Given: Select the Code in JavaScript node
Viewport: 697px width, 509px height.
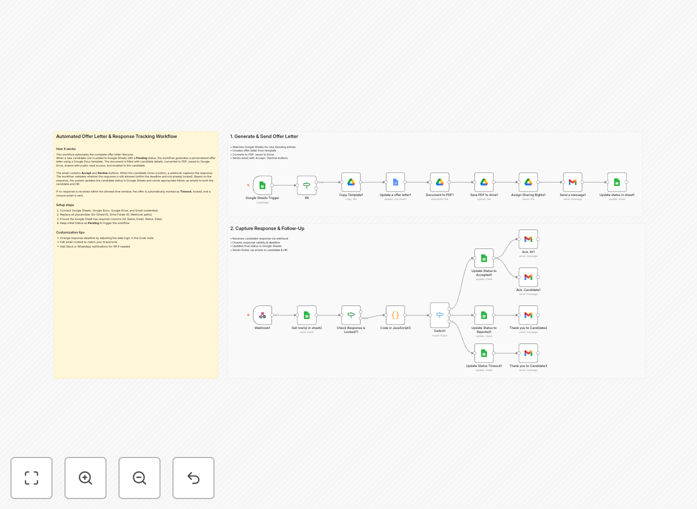Looking at the screenshot, I should 395,315.
